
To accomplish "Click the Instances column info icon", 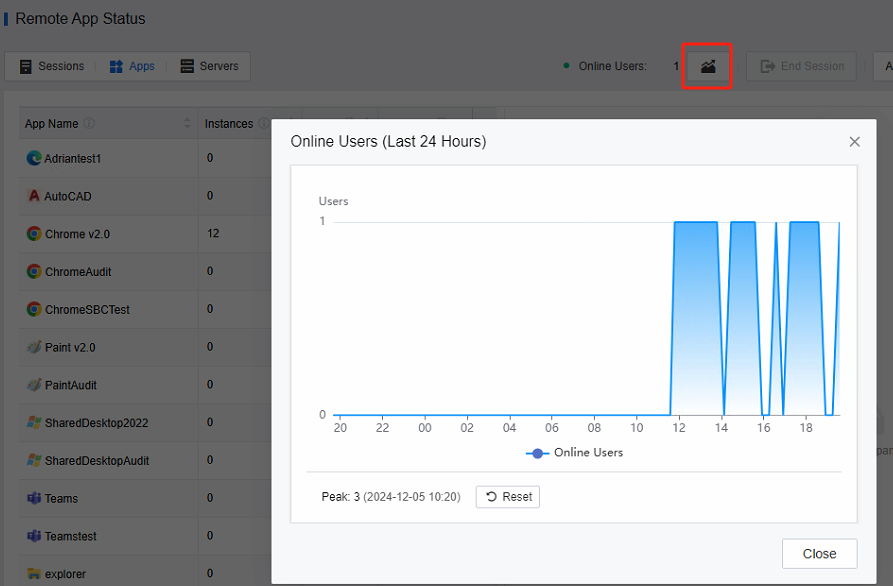I will 263,124.
